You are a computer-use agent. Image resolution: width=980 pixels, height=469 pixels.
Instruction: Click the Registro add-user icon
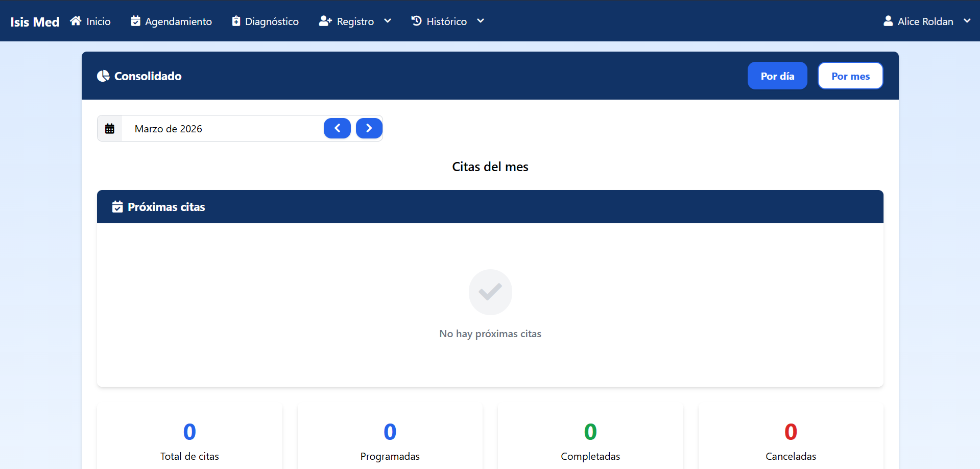click(x=325, y=21)
